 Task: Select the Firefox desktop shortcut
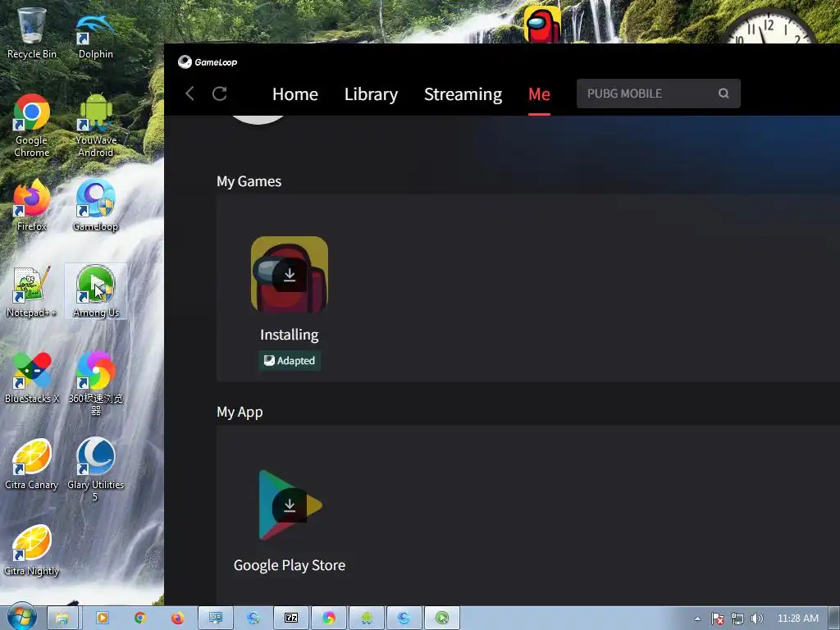click(32, 206)
